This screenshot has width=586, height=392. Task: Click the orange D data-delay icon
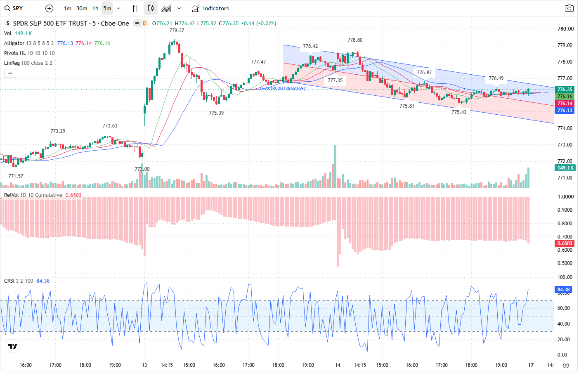coord(144,24)
